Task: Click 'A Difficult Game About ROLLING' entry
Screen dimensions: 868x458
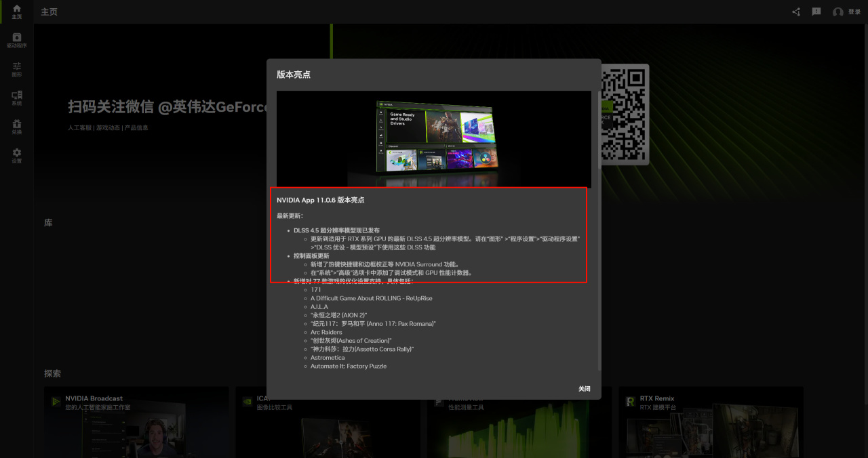Action: coord(372,298)
